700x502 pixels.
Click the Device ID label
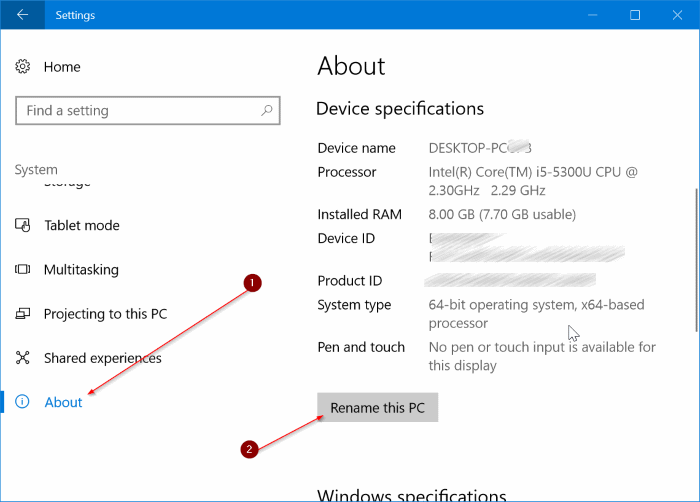click(x=346, y=238)
